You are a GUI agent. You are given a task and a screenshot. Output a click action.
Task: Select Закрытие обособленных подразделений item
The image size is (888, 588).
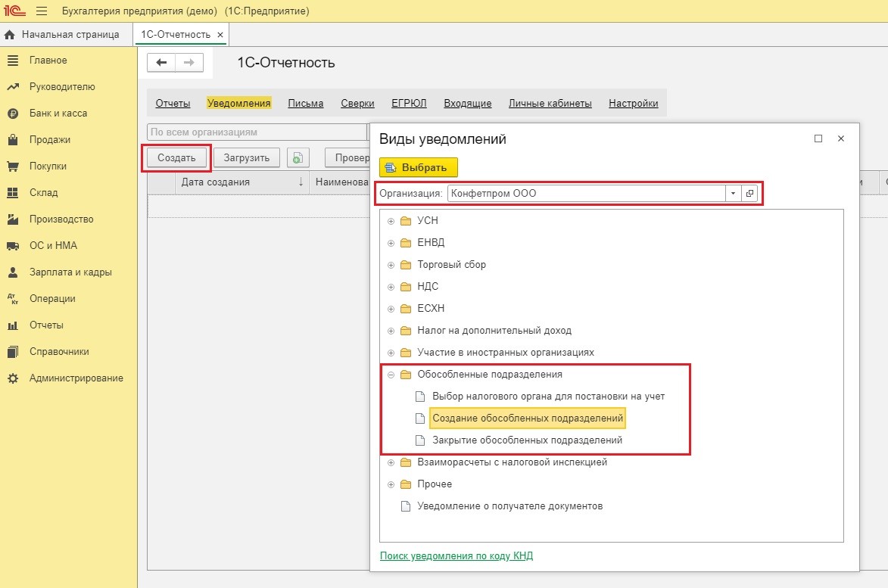tap(527, 440)
